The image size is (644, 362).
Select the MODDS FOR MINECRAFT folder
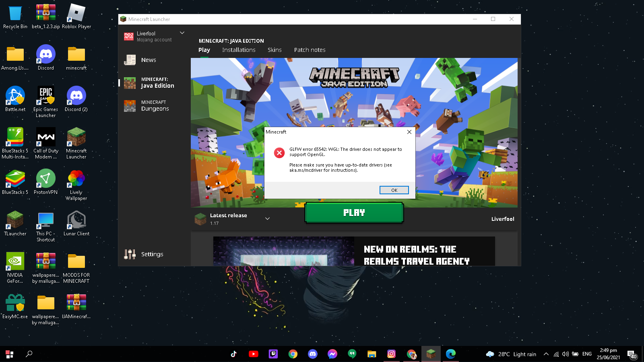[76, 268]
